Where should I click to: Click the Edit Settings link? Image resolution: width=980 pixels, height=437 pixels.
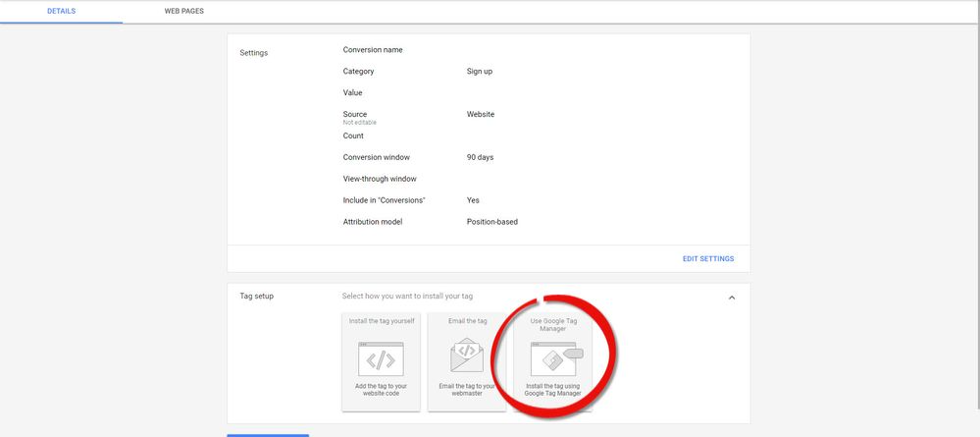tap(708, 258)
